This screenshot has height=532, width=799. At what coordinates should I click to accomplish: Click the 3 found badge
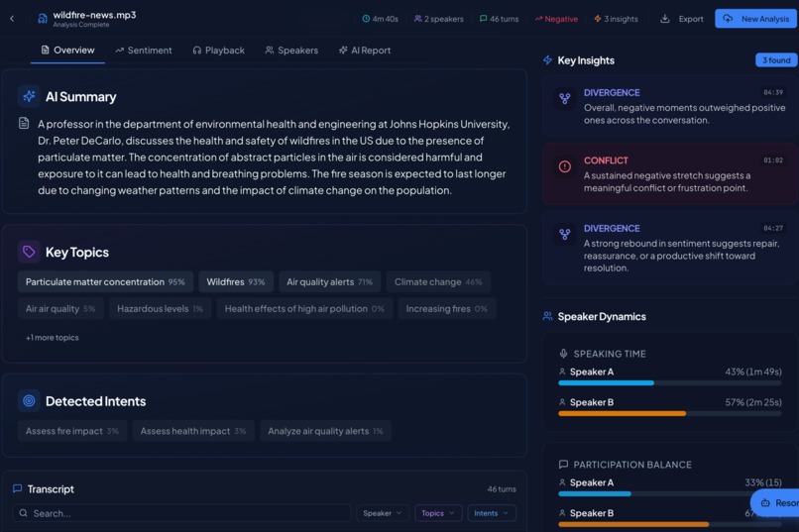(776, 60)
